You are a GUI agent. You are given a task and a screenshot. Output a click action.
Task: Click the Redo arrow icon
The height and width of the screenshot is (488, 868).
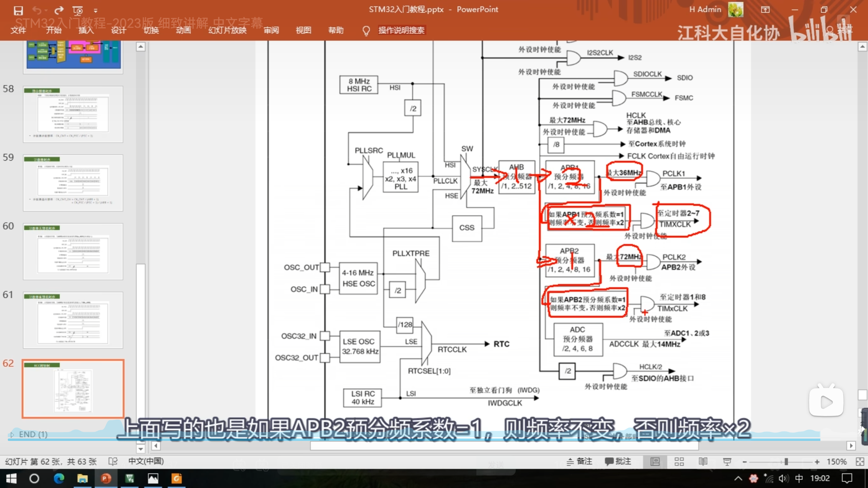click(59, 11)
